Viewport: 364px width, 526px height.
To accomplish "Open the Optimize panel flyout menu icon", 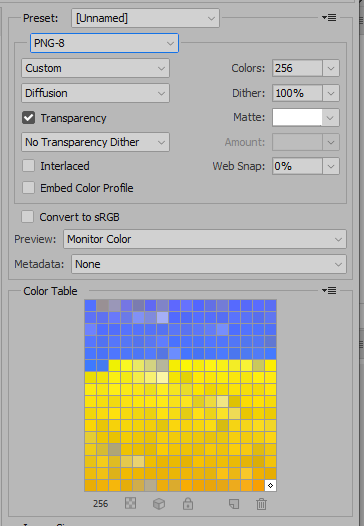I will click(x=329, y=17).
